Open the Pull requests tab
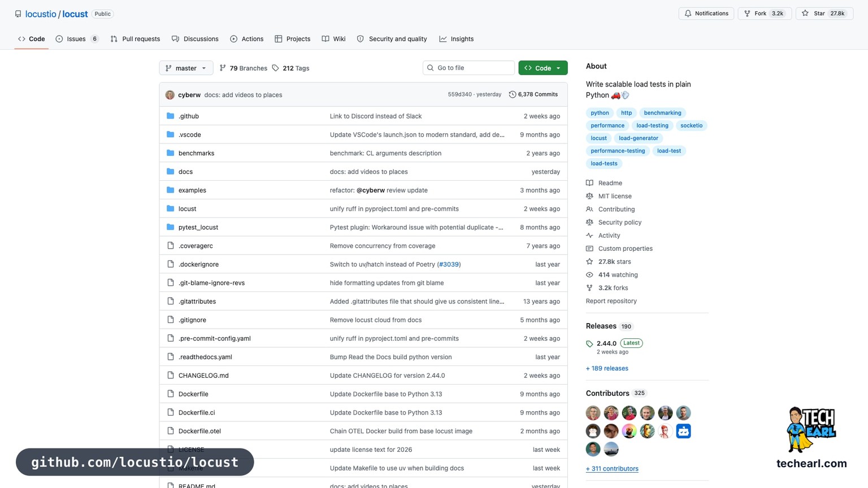Screen dimensions: 868x488 [x=135, y=39]
